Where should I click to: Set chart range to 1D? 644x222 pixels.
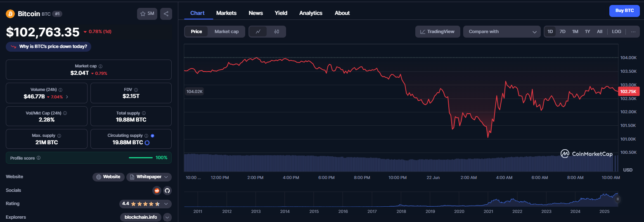tap(550, 31)
